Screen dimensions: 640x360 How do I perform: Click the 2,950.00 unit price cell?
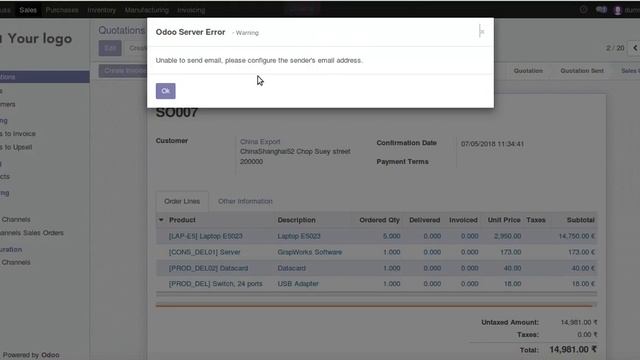coord(507,236)
